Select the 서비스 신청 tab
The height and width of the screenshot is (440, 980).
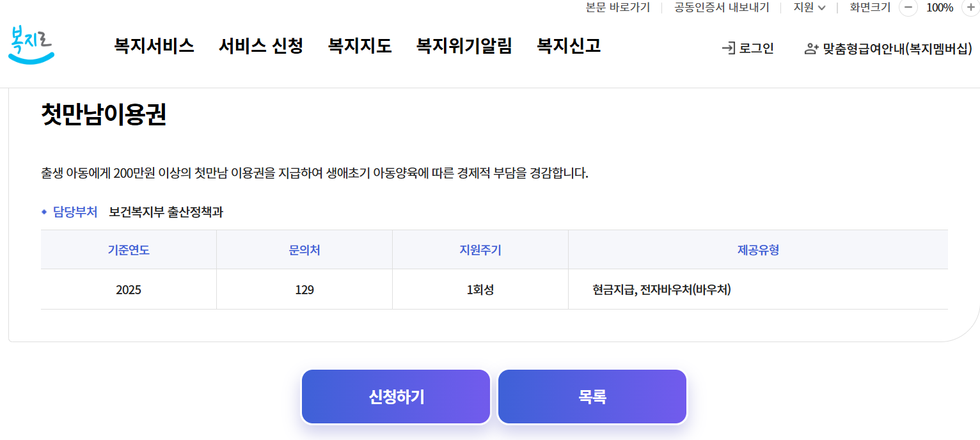click(260, 47)
